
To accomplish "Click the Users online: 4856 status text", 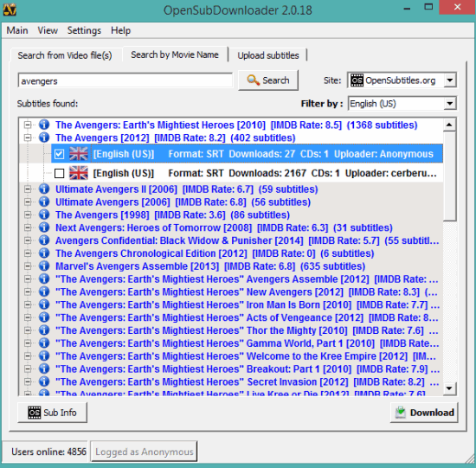I will pos(48,452).
